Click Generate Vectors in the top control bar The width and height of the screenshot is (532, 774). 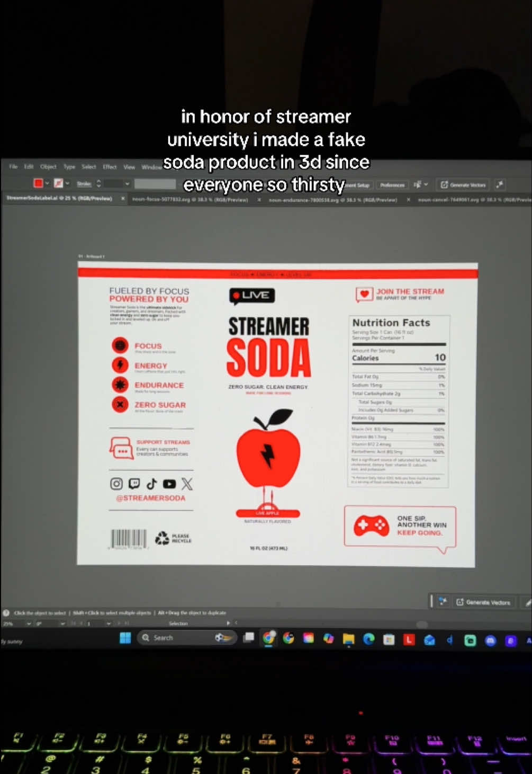[463, 185]
